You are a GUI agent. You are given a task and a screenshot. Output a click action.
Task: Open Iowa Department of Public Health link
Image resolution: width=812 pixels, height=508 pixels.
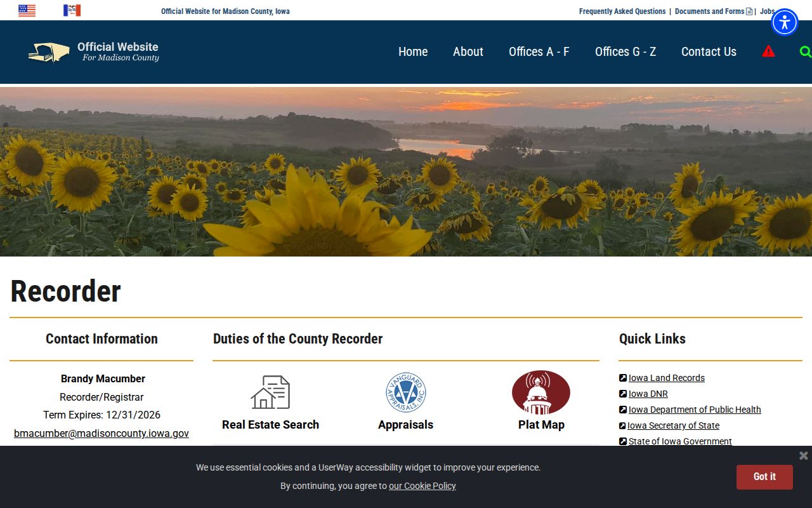tap(695, 410)
